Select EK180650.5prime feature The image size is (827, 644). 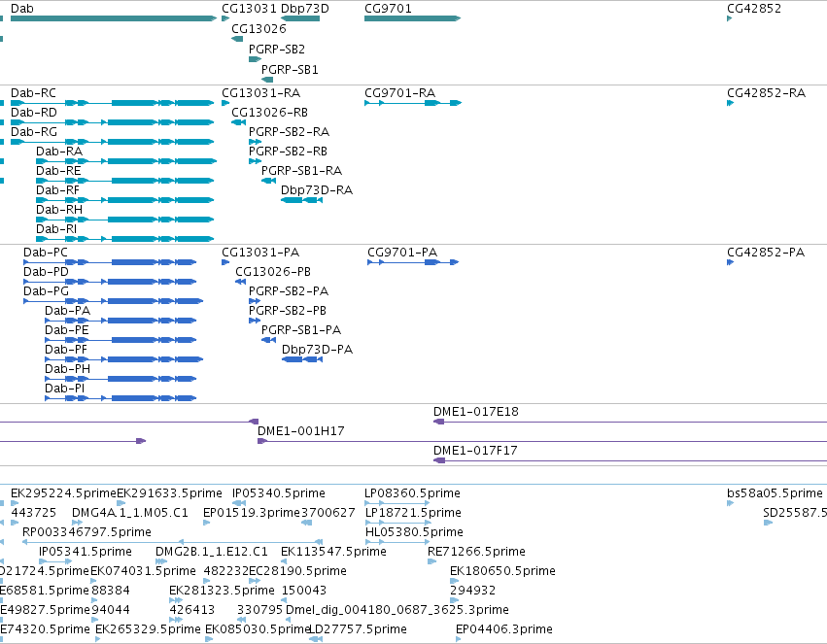[x=502, y=571]
